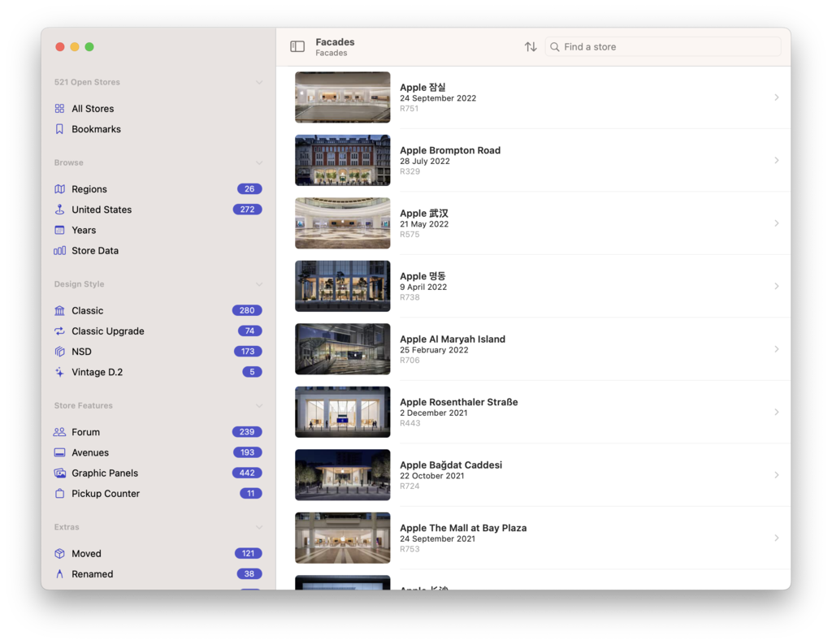
Task: Click the Apple 명동 store thumbnail
Action: pos(342,286)
